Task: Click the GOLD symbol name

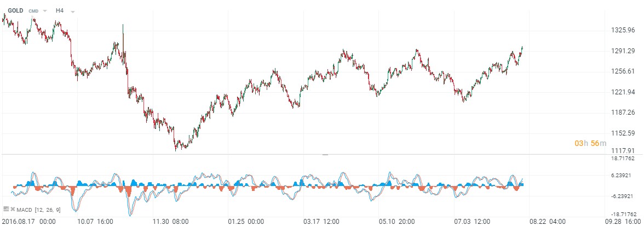Action: (x=15, y=10)
